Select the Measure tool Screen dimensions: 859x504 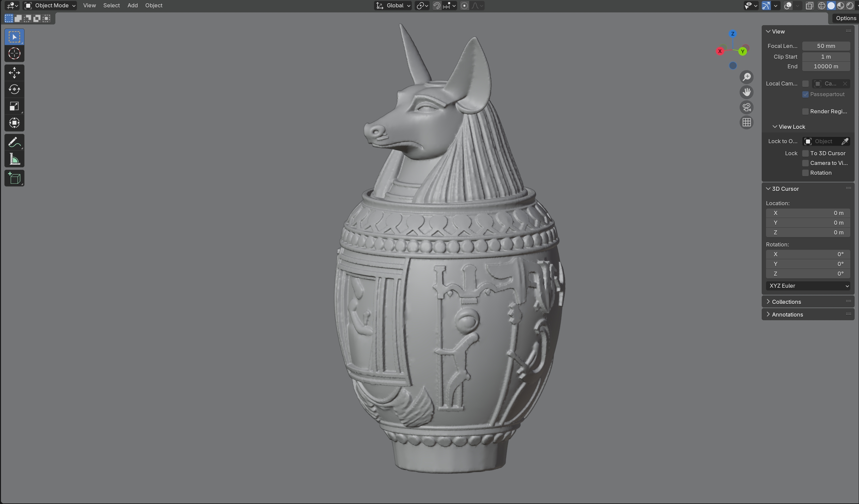(14, 159)
